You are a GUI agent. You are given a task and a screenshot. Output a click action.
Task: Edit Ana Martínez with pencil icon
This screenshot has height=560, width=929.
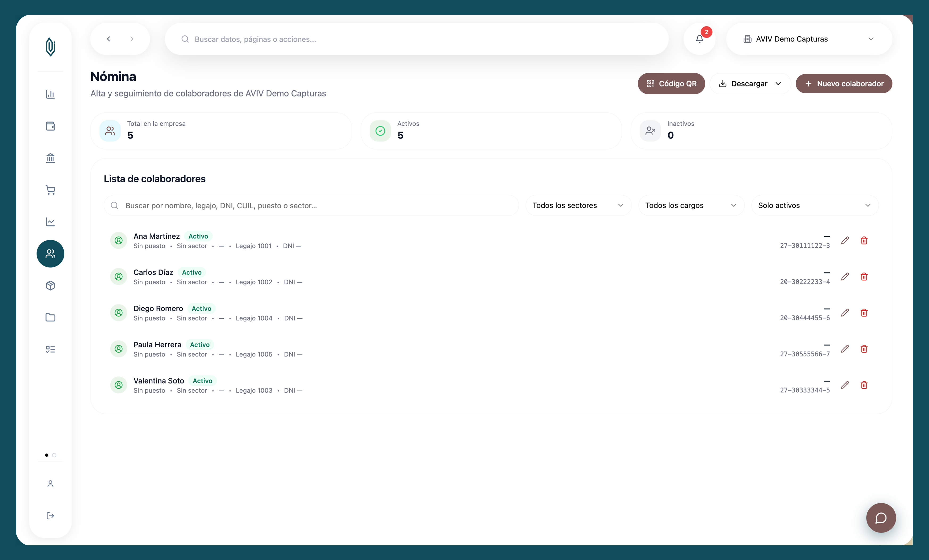[845, 241]
